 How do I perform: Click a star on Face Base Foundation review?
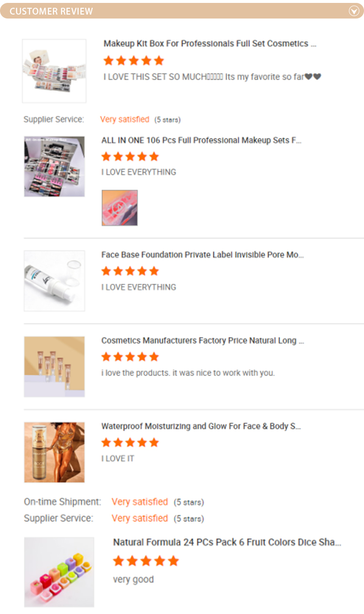click(x=130, y=271)
